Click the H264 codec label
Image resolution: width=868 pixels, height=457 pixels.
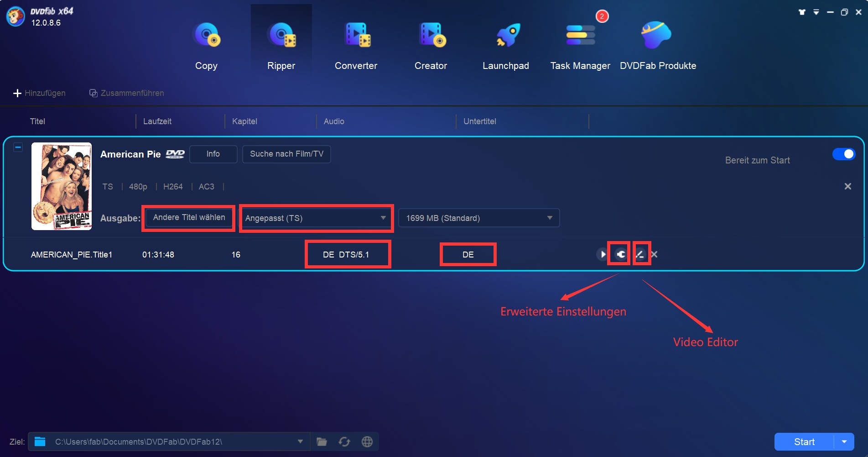(x=173, y=187)
